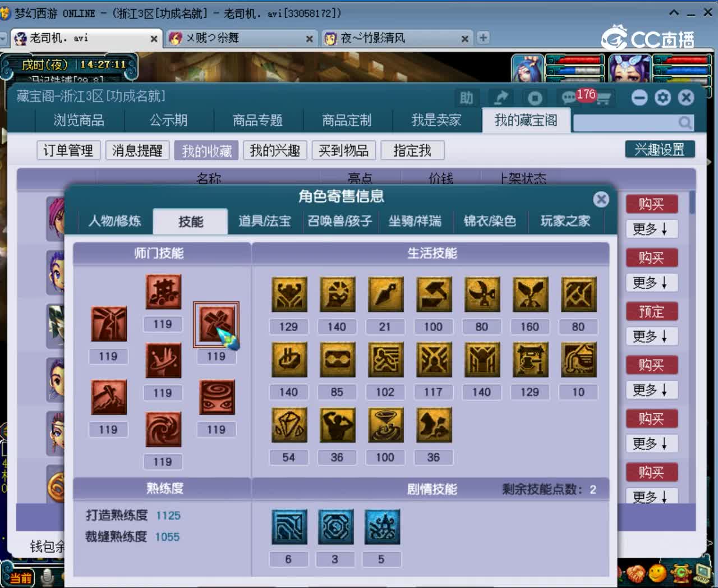
Task: Select the eye-swirl sect skill icon
Action: click(217, 397)
